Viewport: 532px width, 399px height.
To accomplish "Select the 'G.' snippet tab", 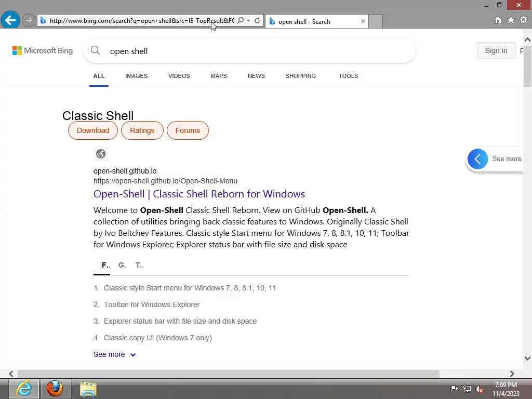I will pyautogui.click(x=123, y=265).
